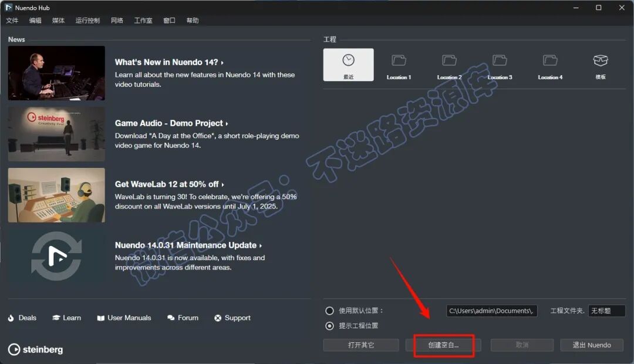The width and height of the screenshot is (634, 364).
Task: Open the 文件 (File) menu
Action: [x=12, y=21]
